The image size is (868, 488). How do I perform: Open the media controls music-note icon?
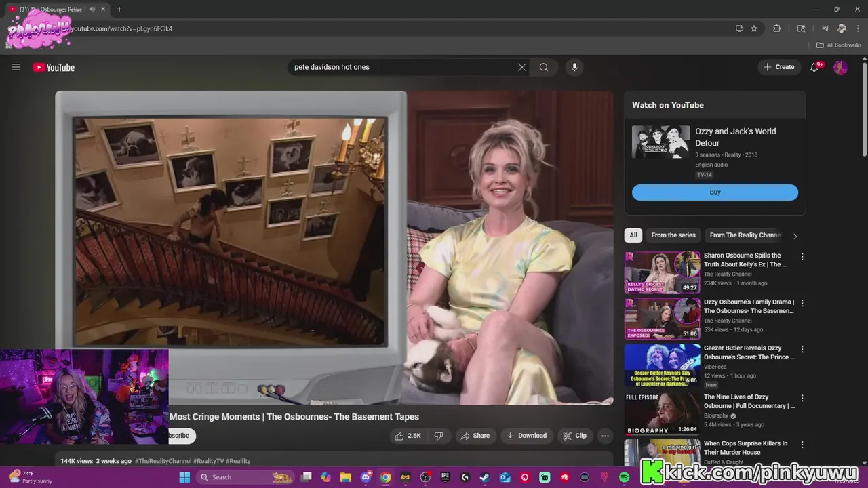click(825, 28)
